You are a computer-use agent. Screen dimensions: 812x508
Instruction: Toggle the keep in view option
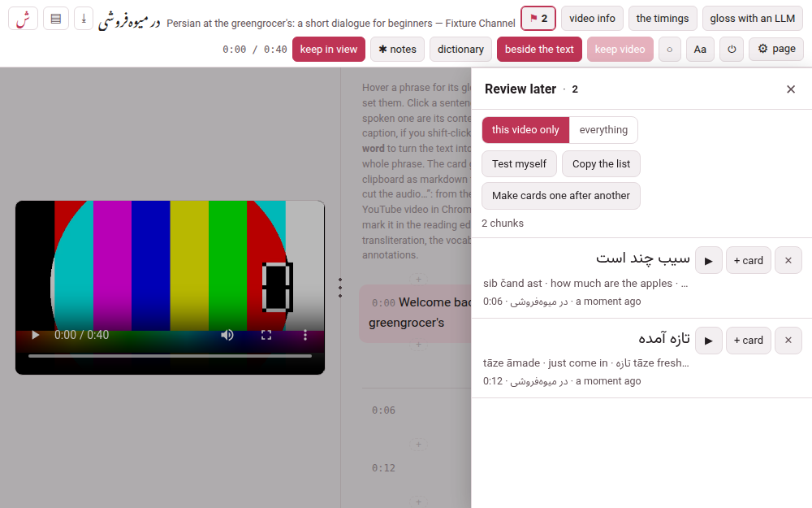(x=328, y=50)
